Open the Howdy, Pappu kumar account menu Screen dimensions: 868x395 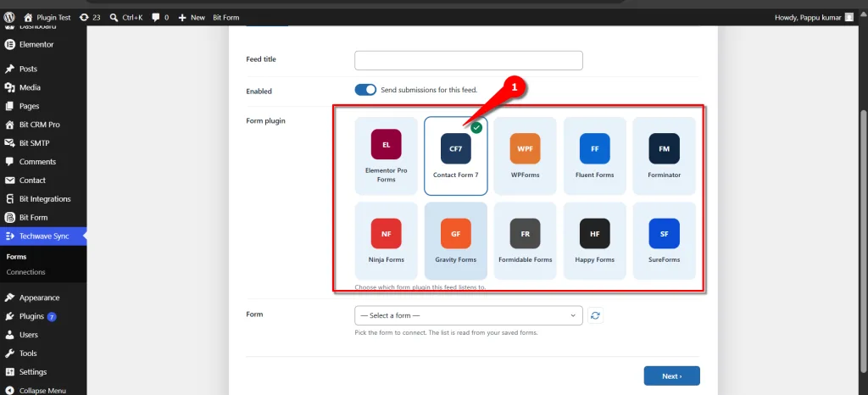coord(815,17)
